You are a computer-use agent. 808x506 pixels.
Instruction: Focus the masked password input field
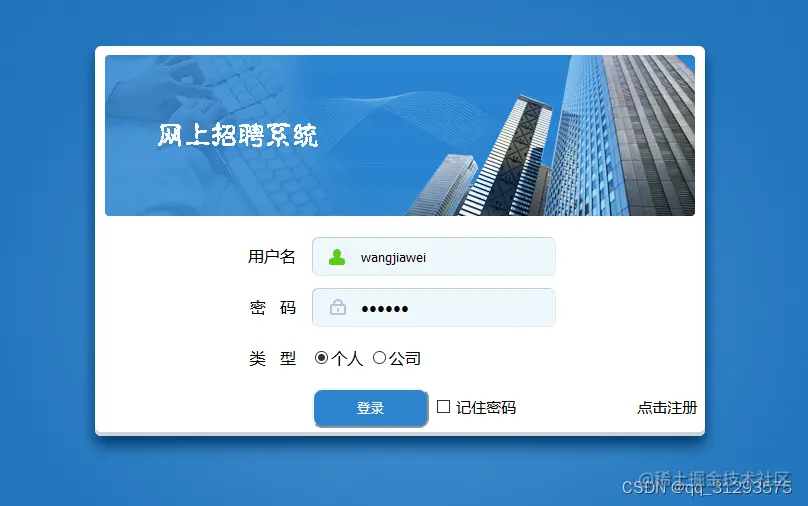pos(434,308)
